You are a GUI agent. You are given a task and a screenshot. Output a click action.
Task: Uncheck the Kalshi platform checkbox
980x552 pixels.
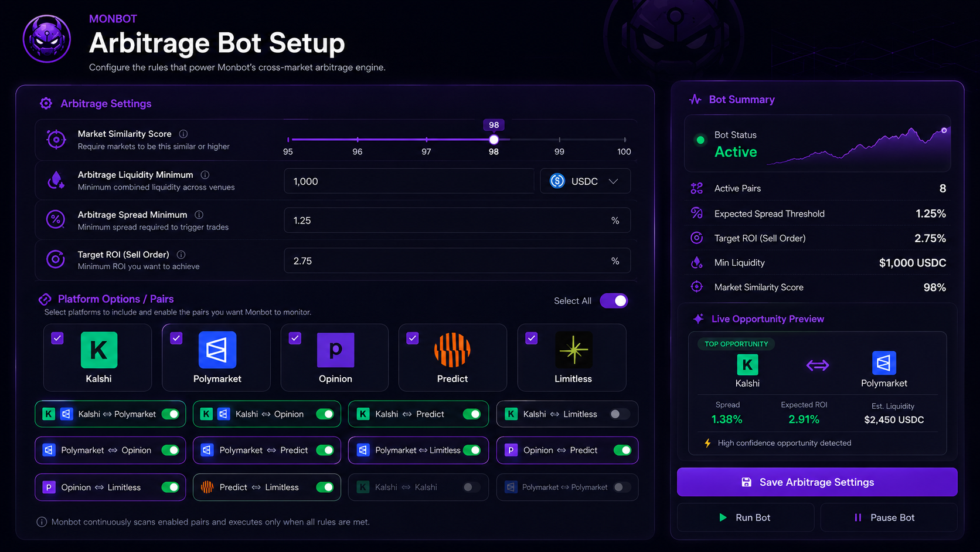tap(57, 338)
